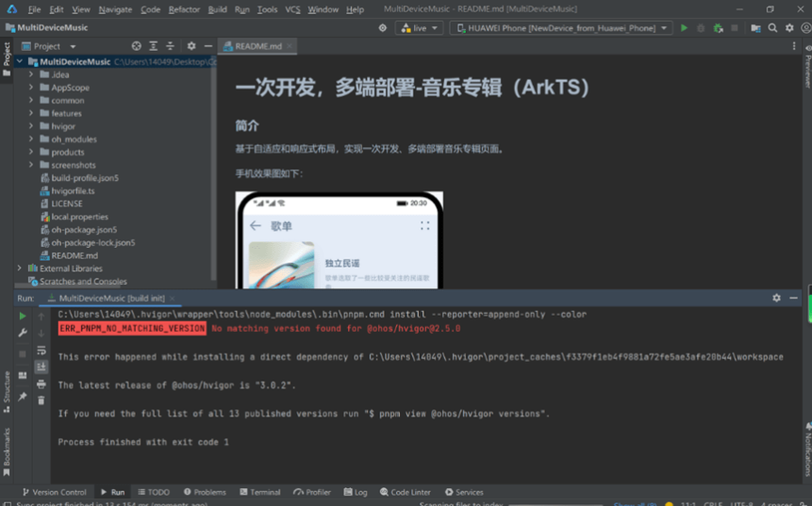Open the File menu
The image size is (812, 506).
click(34, 9)
